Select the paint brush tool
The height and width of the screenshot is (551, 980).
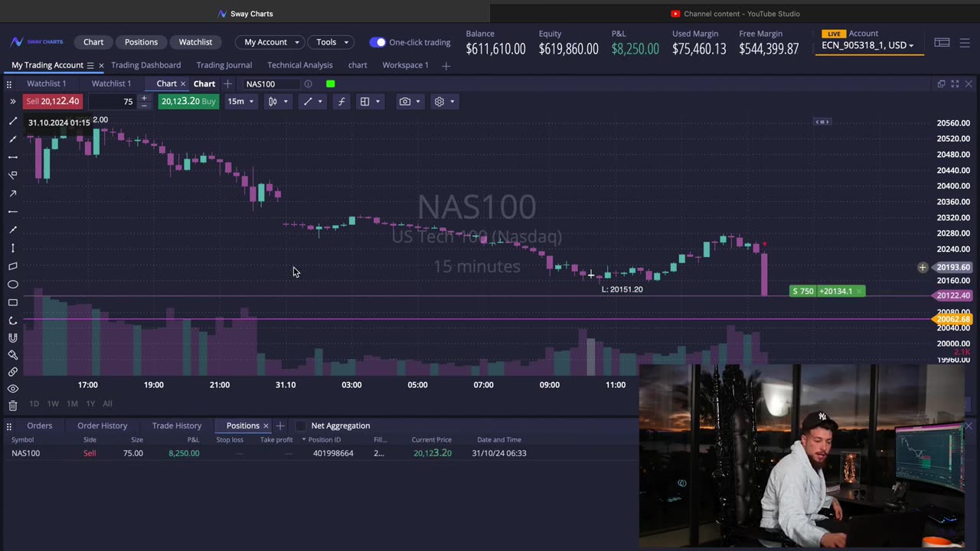click(x=13, y=355)
